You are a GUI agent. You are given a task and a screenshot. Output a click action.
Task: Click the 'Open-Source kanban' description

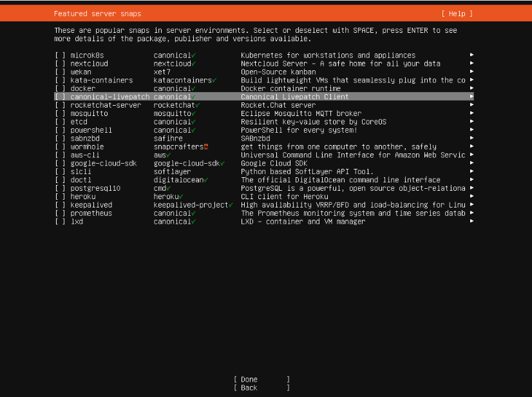tap(278, 72)
